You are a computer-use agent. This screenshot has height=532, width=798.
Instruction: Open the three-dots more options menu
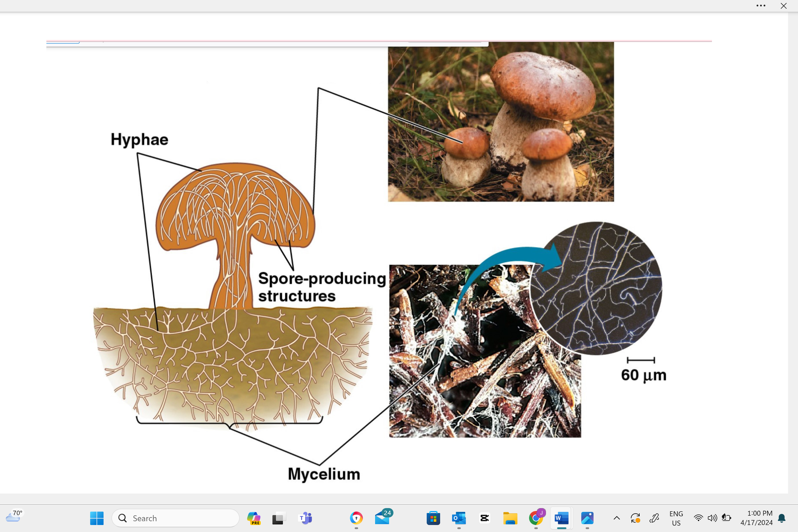click(761, 6)
